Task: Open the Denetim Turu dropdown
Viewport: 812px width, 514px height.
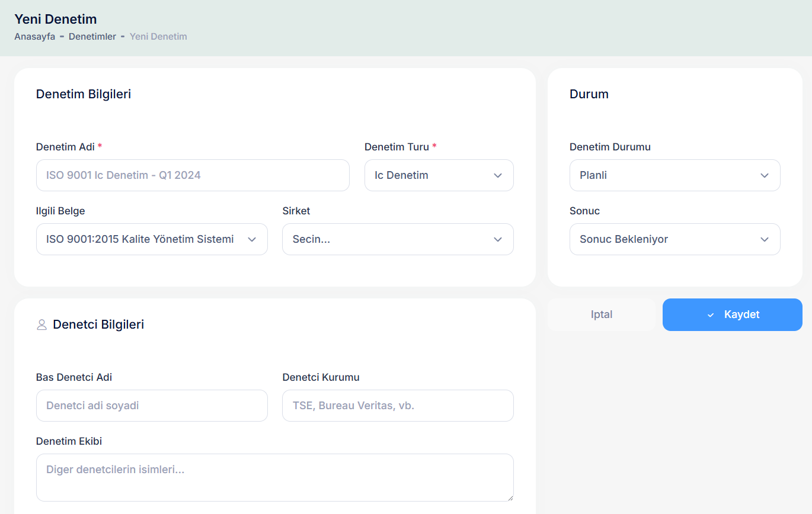Action: tap(439, 175)
